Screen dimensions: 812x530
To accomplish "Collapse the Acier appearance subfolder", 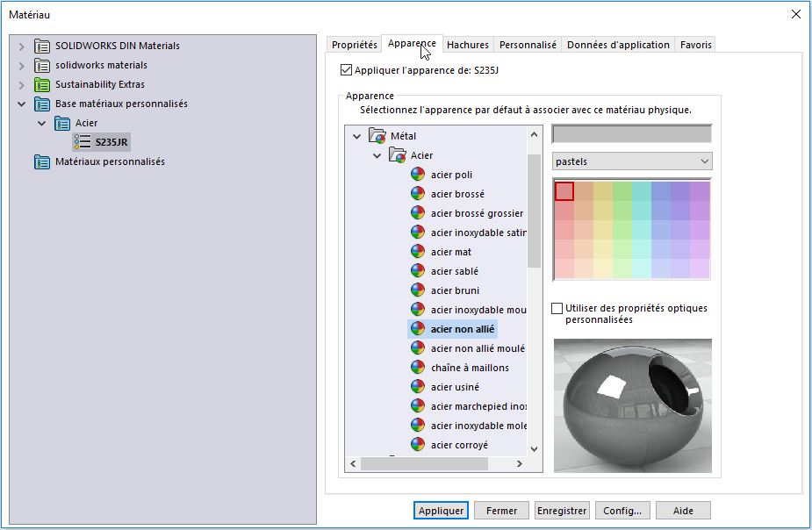I will tap(377, 155).
